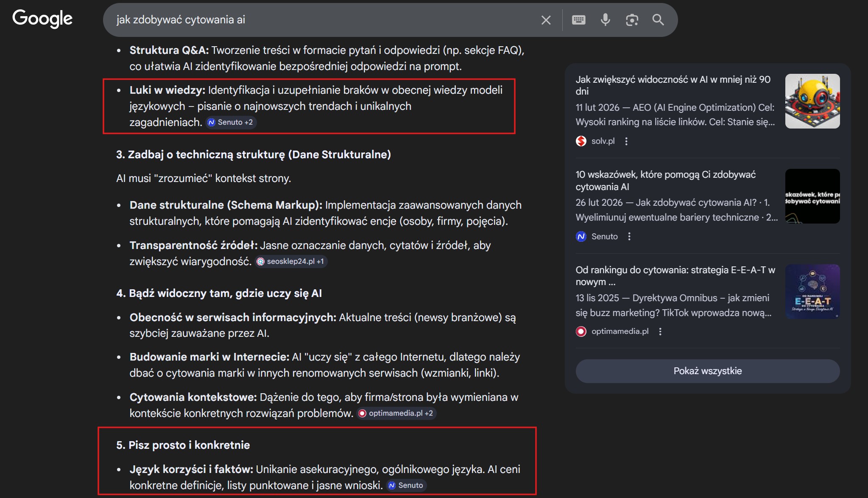Open the on-screen keyboard icon
This screenshot has width=868, height=498.
[x=578, y=20]
